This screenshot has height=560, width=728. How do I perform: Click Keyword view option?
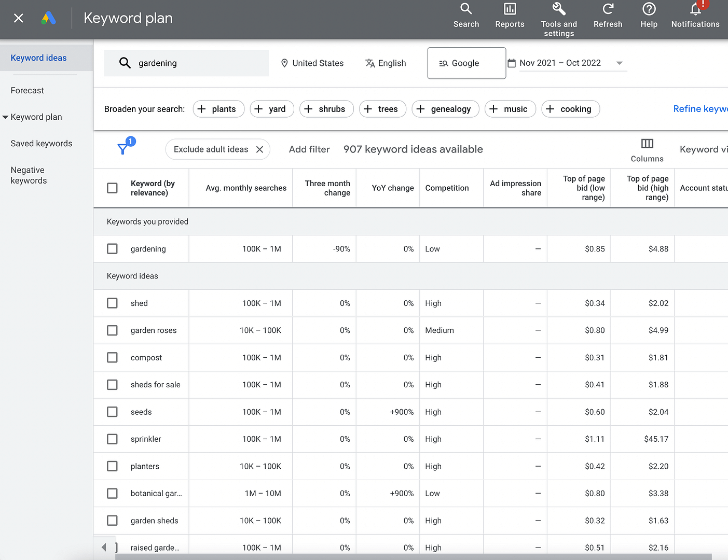click(704, 149)
